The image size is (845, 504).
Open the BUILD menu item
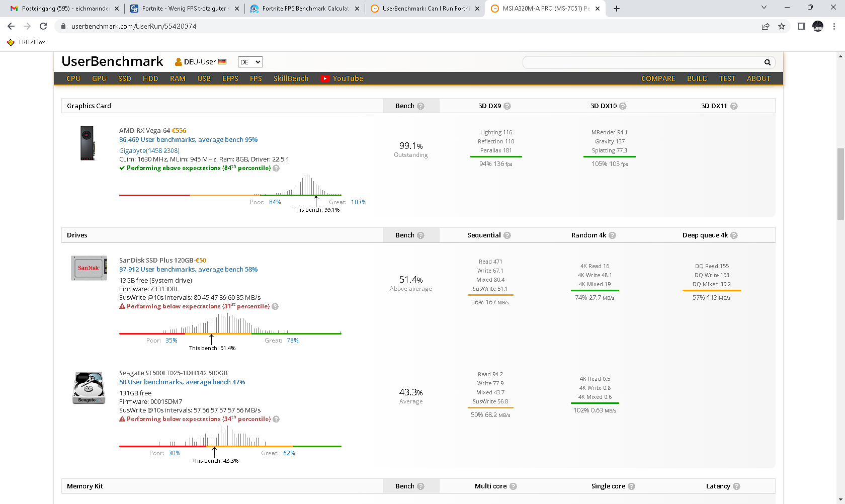(x=697, y=78)
